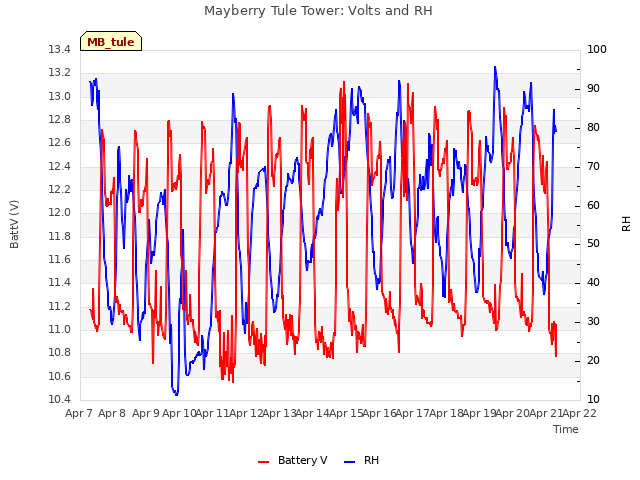
Task: Click the 11.2 voltage axis value
Action: tap(60, 307)
